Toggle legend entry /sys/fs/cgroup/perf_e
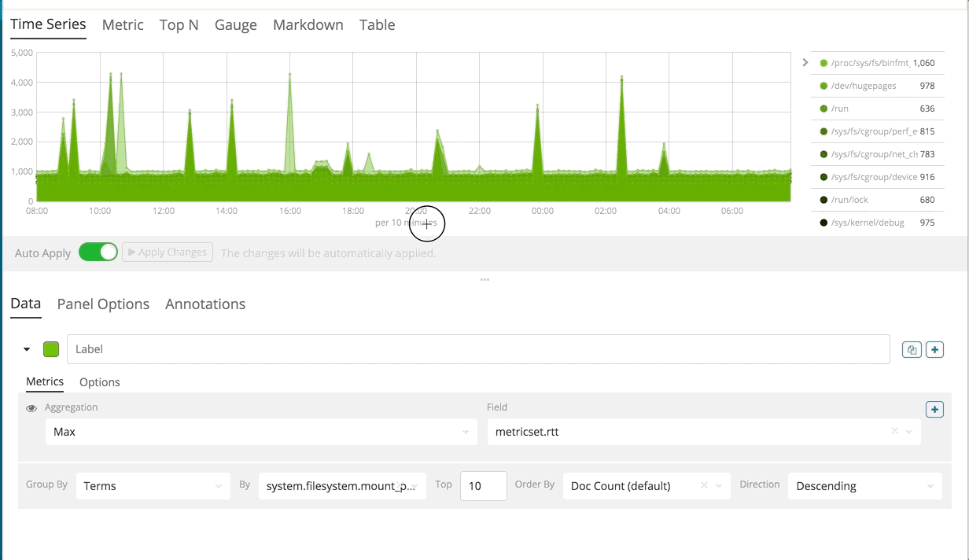969x560 pixels. (877, 131)
